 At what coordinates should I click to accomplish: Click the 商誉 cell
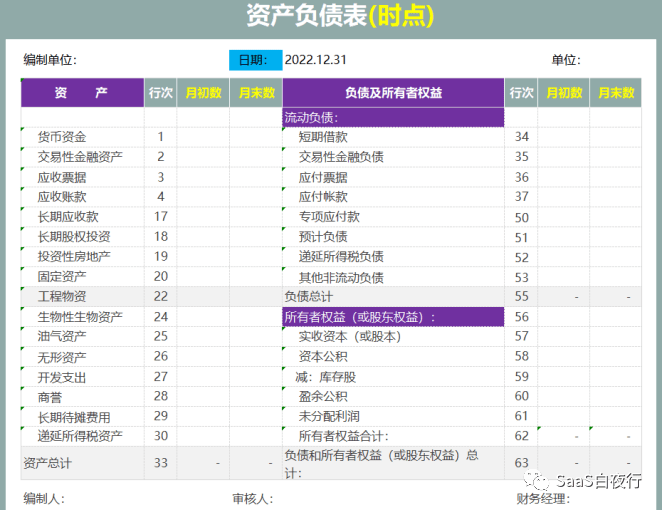pyautogui.click(x=82, y=397)
